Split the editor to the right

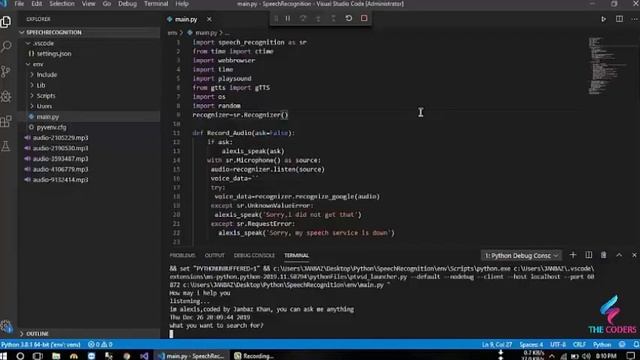[619, 19]
